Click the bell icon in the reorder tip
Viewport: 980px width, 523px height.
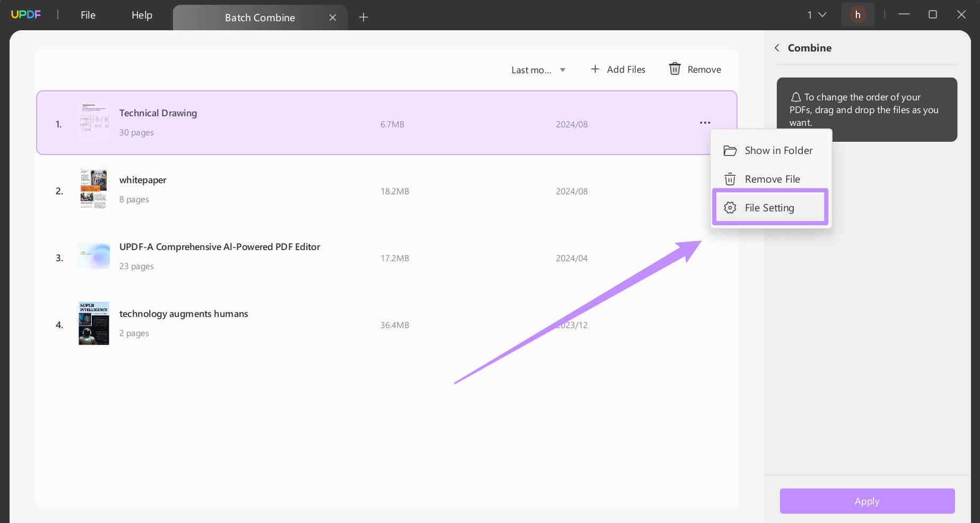pos(796,97)
